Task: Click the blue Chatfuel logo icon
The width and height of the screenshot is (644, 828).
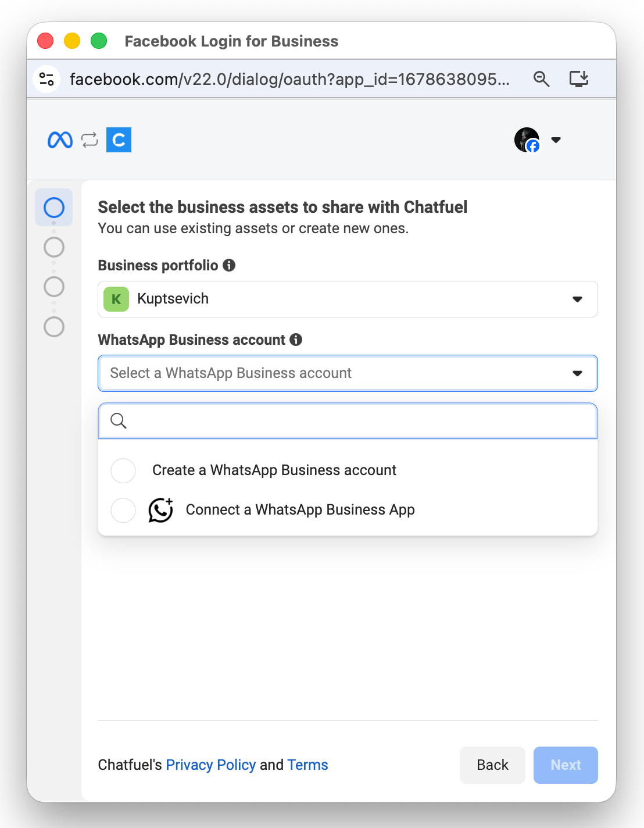Action: tap(119, 140)
